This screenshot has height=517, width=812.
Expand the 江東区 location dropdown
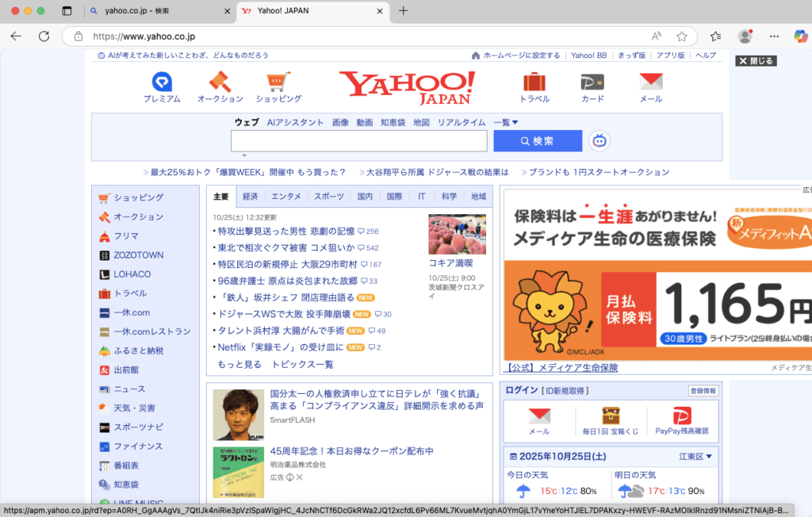(695, 457)
